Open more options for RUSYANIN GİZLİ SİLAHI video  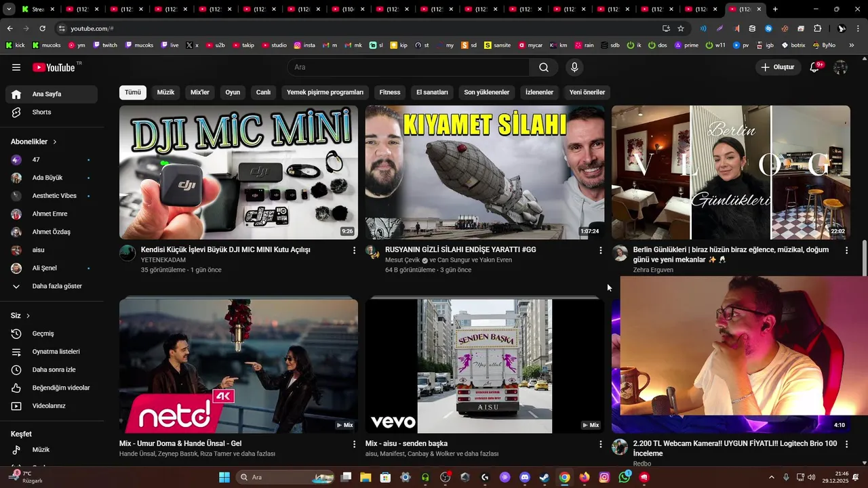pos(600,251)
